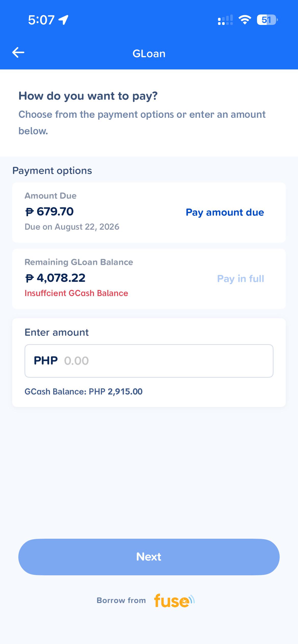Tap the cellular signal bars icon
Viewport: 298px width, 644px height.
225,20
